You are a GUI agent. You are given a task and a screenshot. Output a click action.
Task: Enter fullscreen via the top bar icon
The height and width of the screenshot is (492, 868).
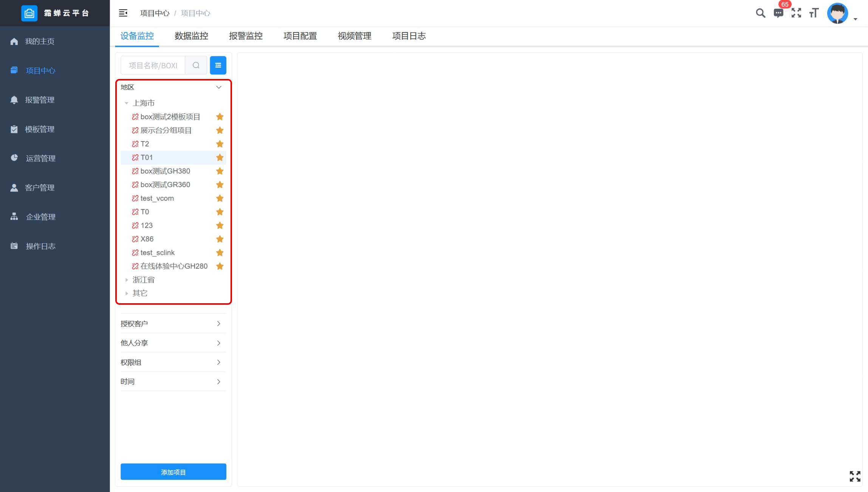[x=796, y=13]
